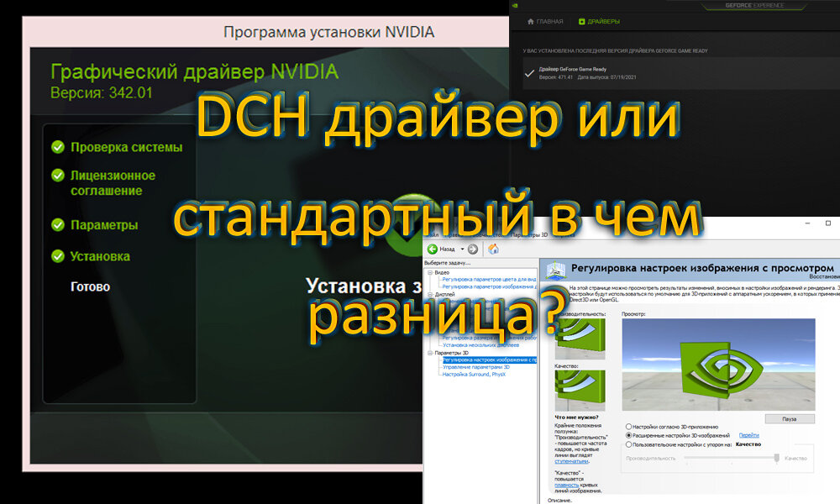The image size is (840, 504).
Task: Click the green Back arrow in NVIDIA Control Panel
Action: coord(433,249)
